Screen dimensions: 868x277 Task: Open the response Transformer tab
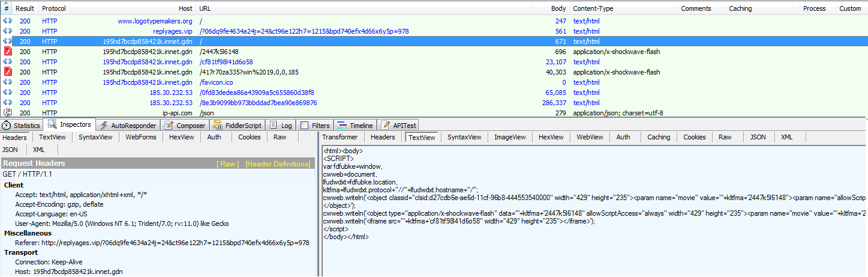click(340, 137)
